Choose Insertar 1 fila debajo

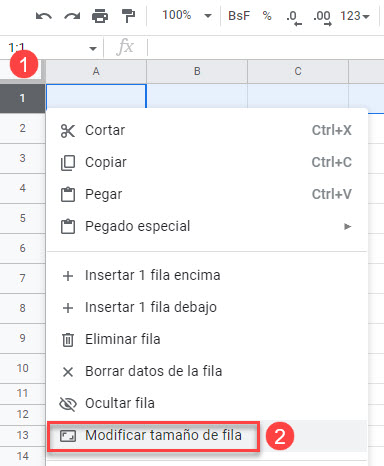coord(207,308)
